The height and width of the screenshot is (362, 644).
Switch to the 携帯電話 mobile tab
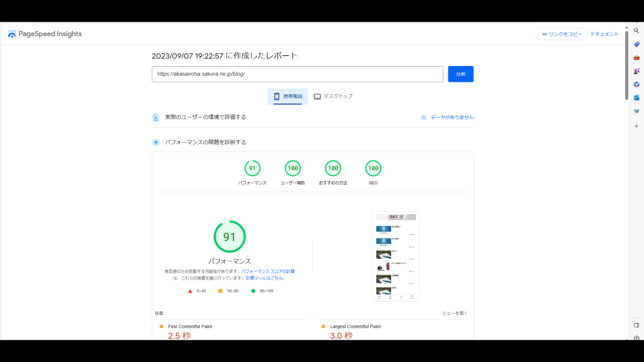(287, 96)
